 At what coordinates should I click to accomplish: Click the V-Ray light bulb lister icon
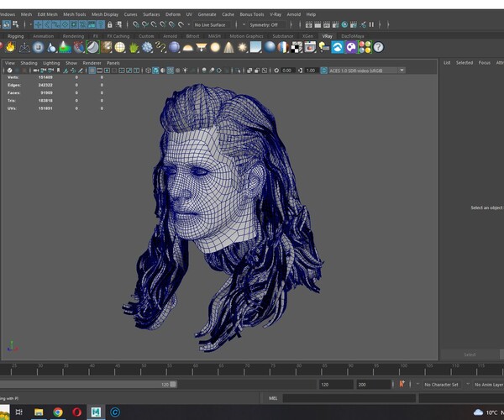coord(324,47)
